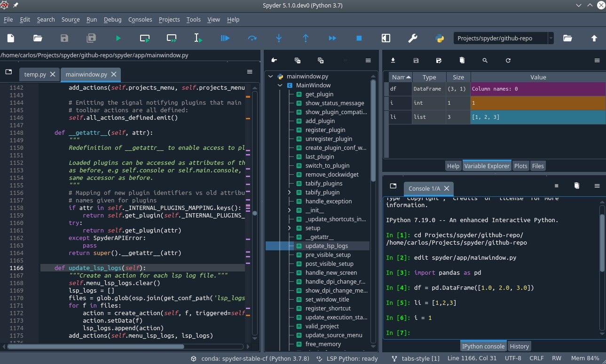Import data into the Variable Explorer
606x364 pixels.
[x=393, y=60]
